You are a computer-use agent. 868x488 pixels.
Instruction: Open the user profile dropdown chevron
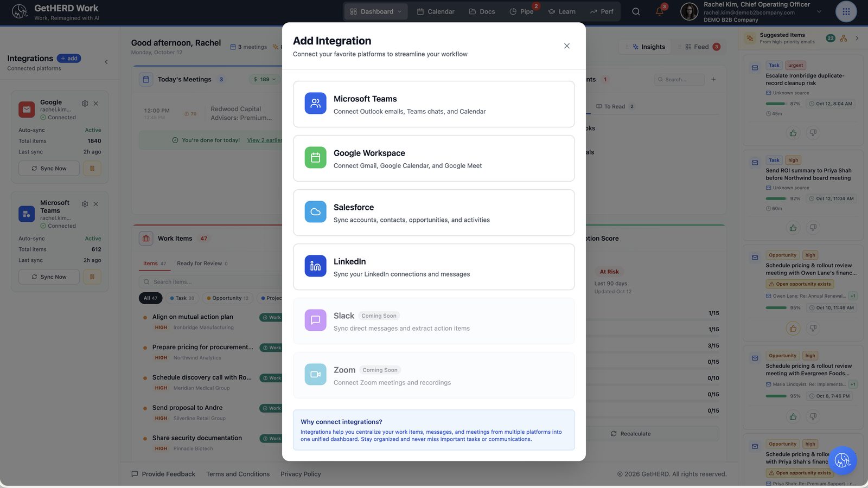pos(819,11)
